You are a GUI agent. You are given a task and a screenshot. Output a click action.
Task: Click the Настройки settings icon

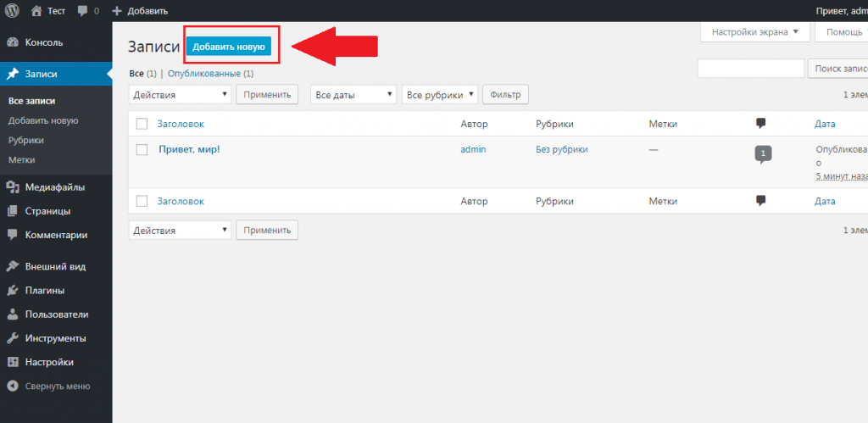coord(12,362)
